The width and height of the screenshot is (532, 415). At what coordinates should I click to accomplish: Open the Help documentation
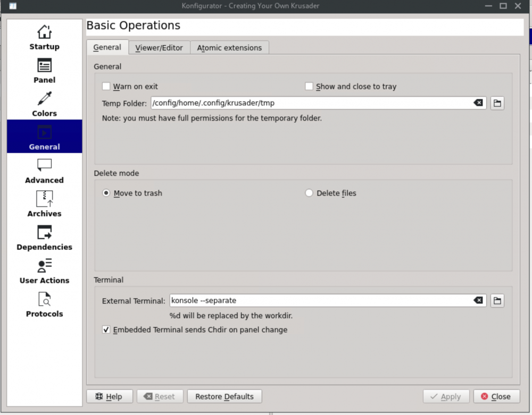(x=109, y=396)
